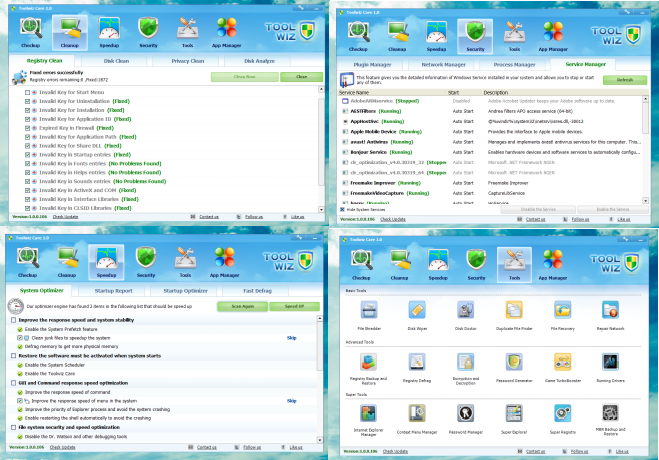Open File Shredder in the Tools window

[369, 311]
